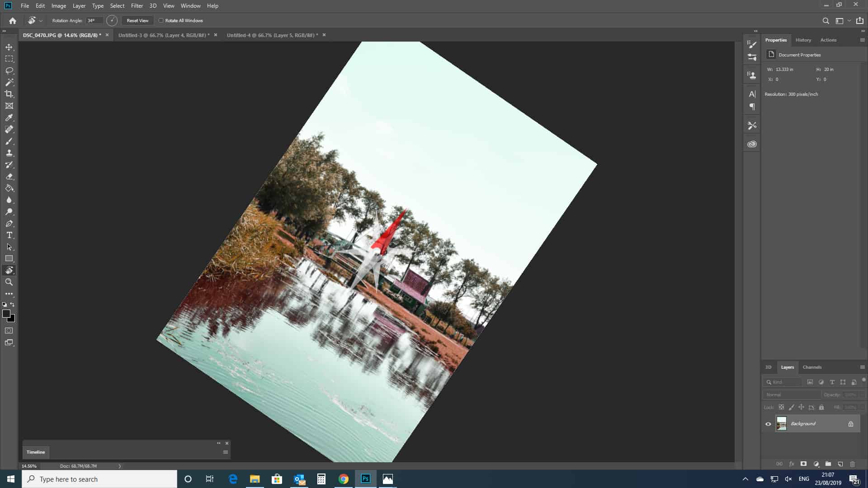Image resolution: width=868 pixels, height=488 pixels.
Task: Open Creative Cloud Libraries panel icon
Action: [752, 144]
